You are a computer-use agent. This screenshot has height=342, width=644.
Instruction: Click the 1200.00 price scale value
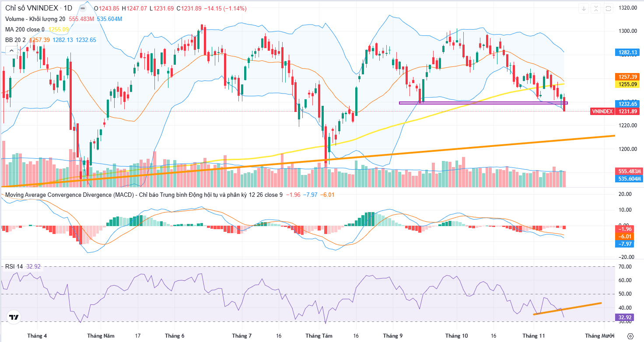[x=627, y=149]
